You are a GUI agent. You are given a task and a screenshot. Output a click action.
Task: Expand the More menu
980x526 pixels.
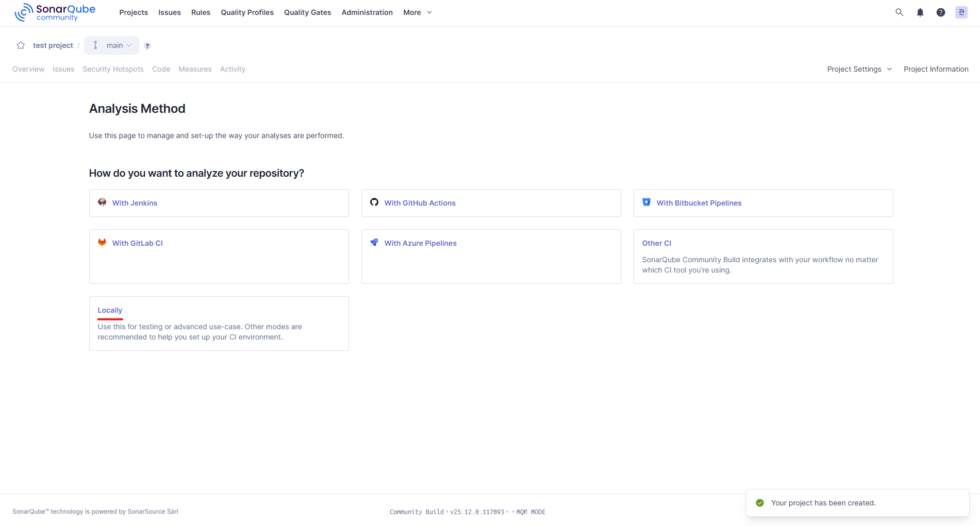tap(418, 12)
